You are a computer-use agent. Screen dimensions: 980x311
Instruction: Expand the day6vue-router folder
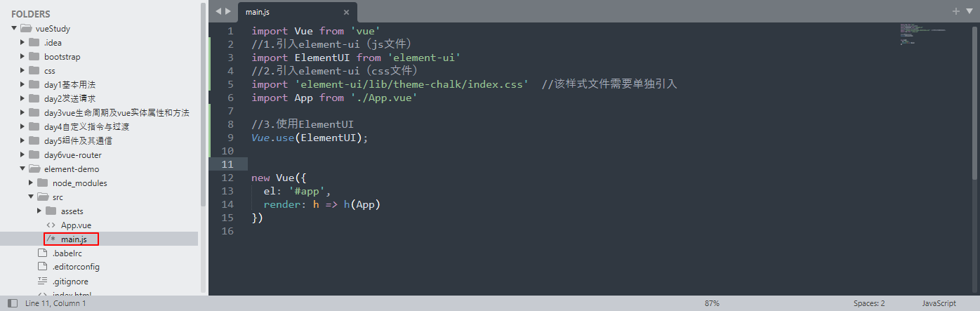click(x=22, y=155)
